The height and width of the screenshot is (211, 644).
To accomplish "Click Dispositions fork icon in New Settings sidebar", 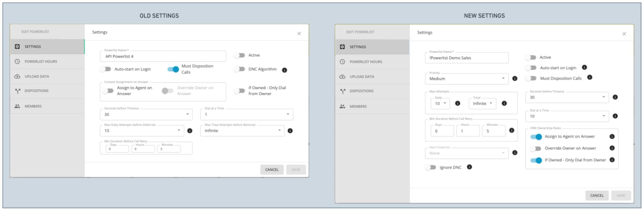I will (342, 91).
